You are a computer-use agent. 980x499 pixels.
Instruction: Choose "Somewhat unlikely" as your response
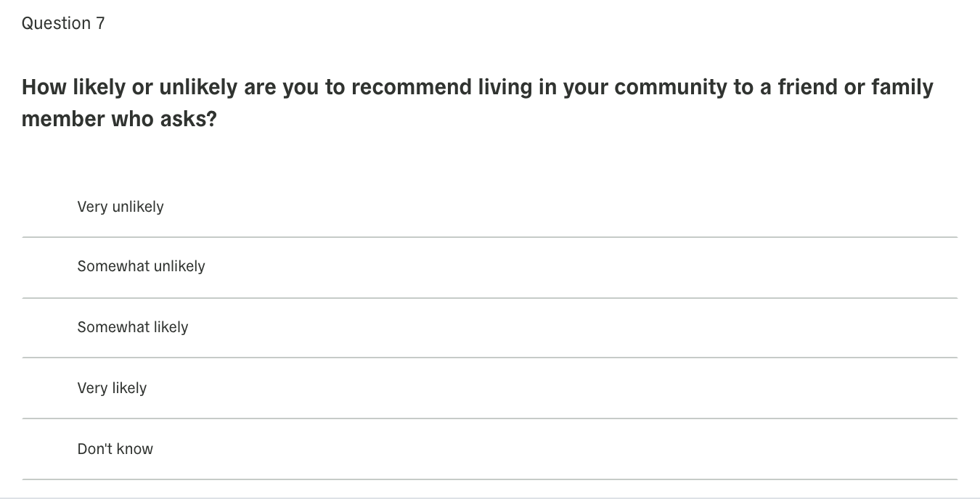(x=490, y=267)
